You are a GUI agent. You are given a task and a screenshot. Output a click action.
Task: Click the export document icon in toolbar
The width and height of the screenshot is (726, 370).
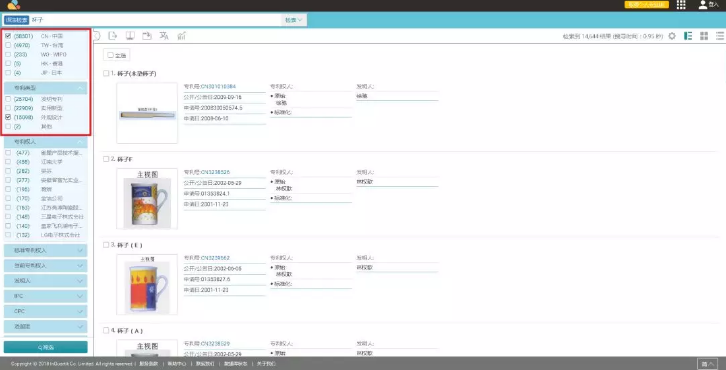(x=113, y=36)
